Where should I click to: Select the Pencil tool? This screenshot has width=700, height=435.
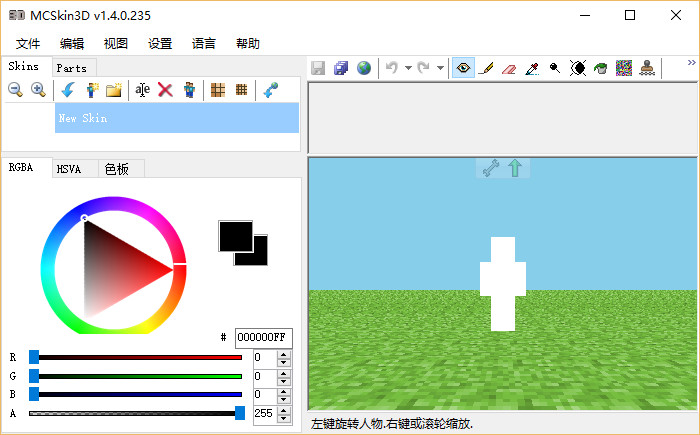486,68
